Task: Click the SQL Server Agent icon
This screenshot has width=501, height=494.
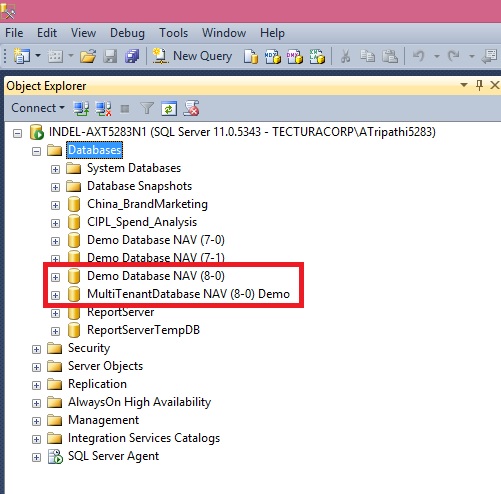Action: coord(55,456)
